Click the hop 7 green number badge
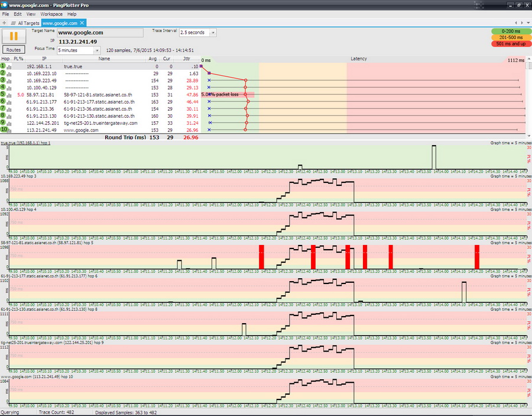Image resolution: width=532 pixels, height=416 pixels. click(x=4, y=109)
